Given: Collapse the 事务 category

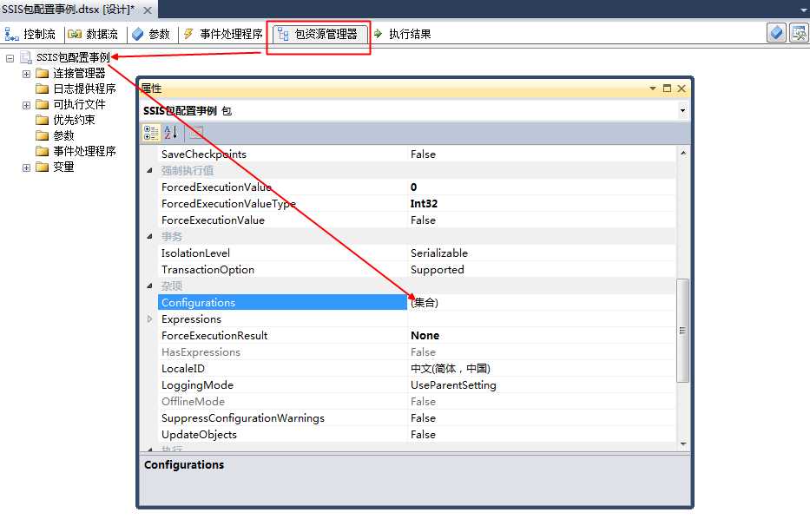Looking at the screenshot, I should click(x=149, y=237).
